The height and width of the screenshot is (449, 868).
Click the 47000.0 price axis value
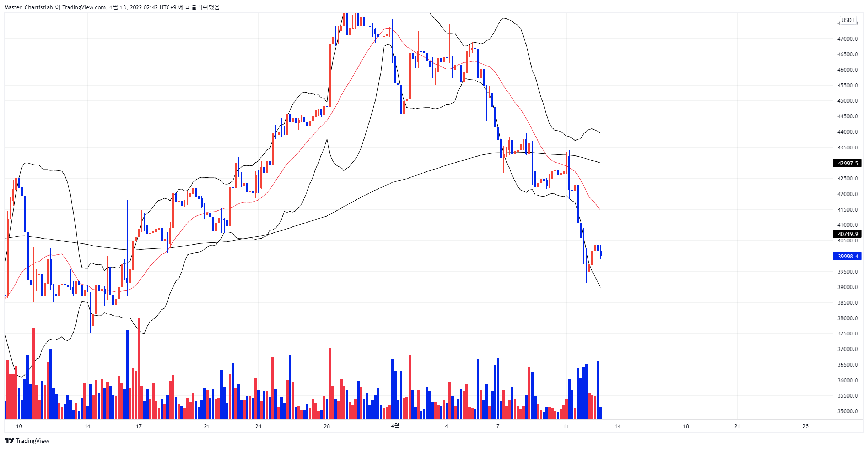click(847, 39)
